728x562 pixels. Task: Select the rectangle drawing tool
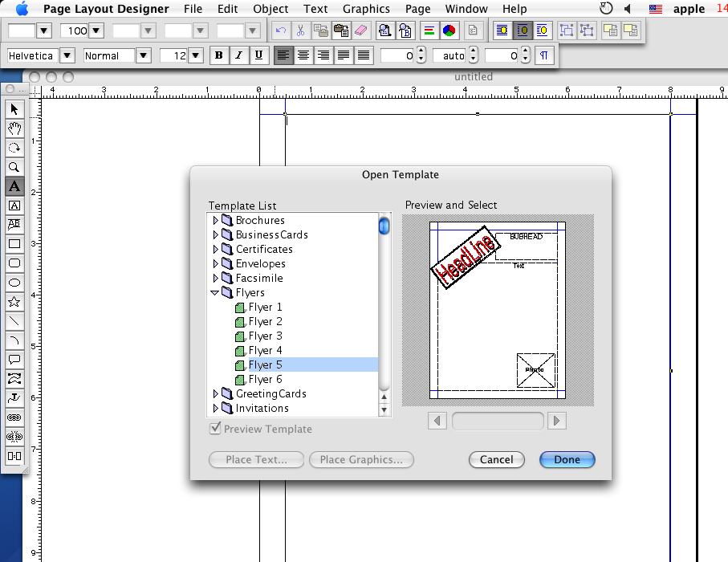14,243
